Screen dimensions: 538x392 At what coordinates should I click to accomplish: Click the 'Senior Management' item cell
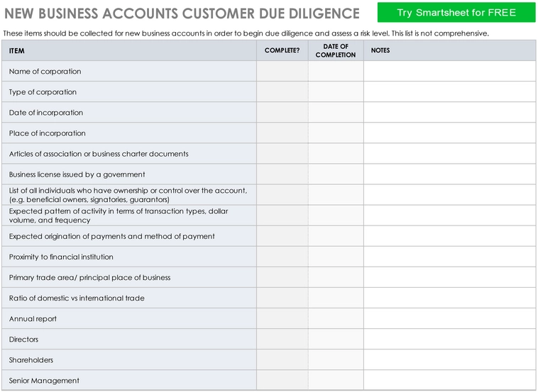point(129,381)
